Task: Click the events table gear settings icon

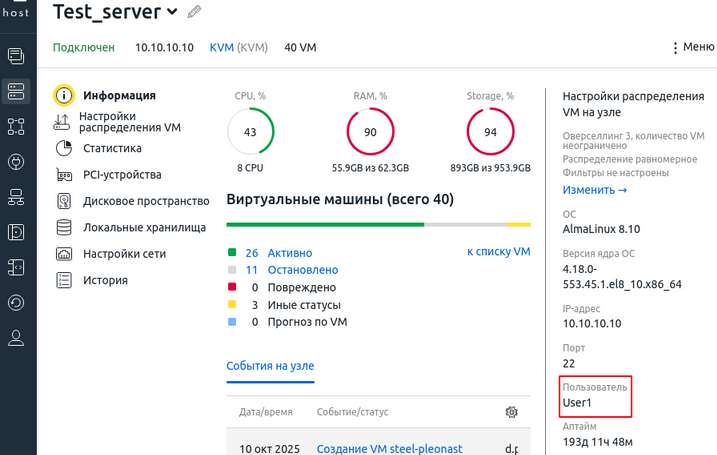Action: coord(512,412)
